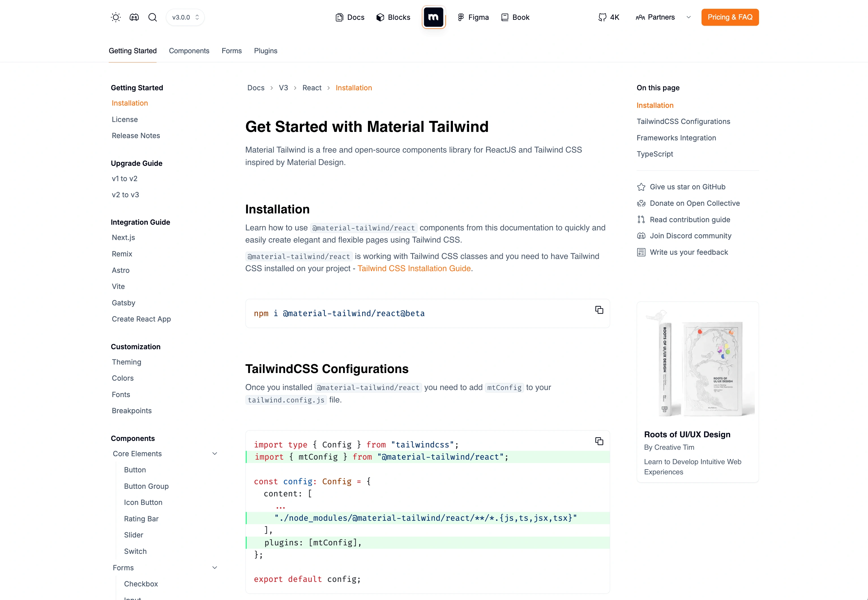Open Theming under Customization
Image resolution: width=868 pixels, height=600 pixels.
(x=126, y=362)
